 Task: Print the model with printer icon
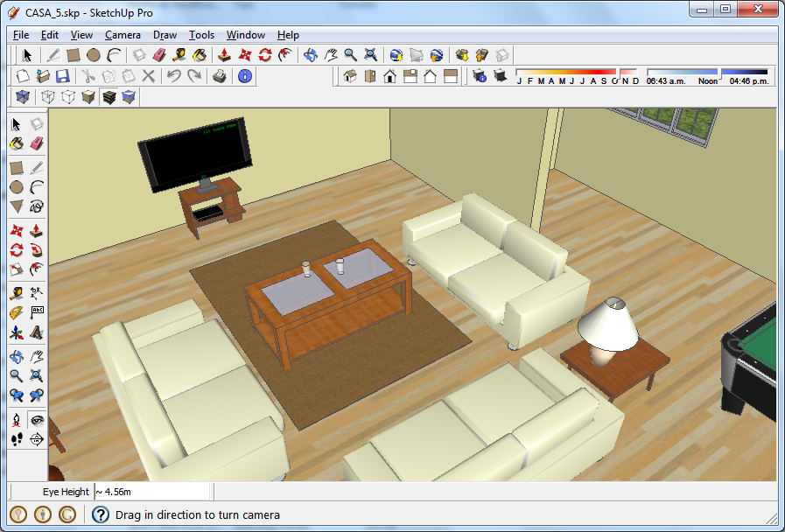click(x=220, y=76)
